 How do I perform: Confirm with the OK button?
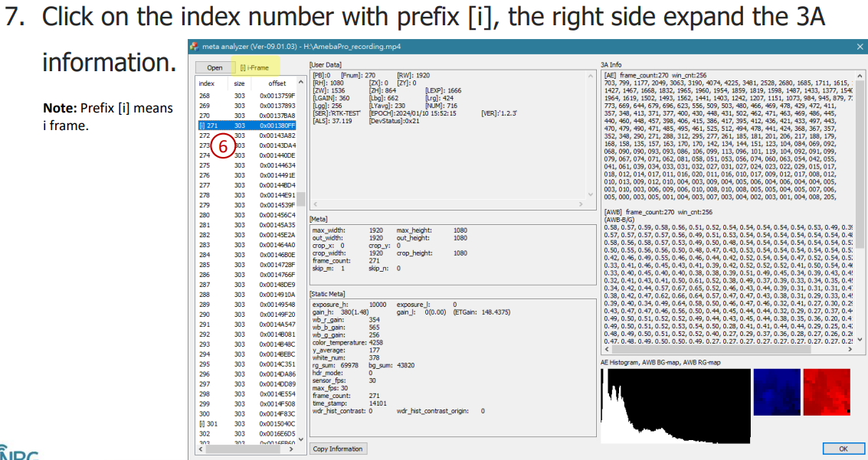coord(843,449)
